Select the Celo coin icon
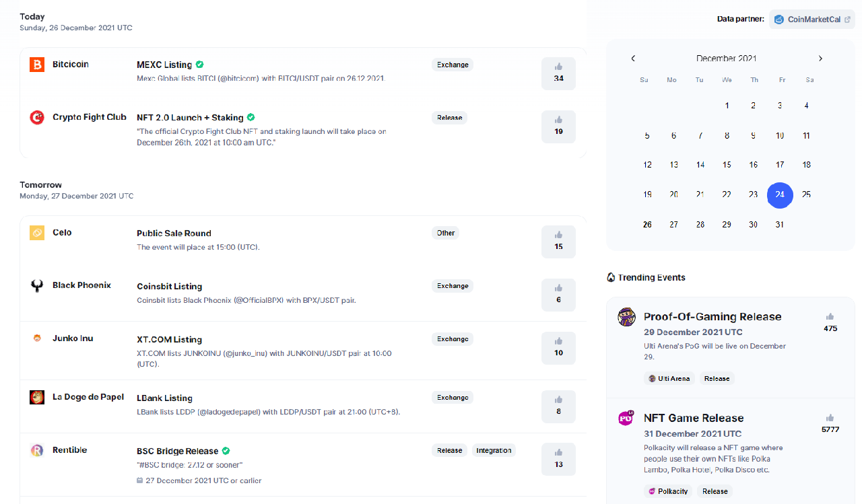862x504 pixels. (36, 232)
